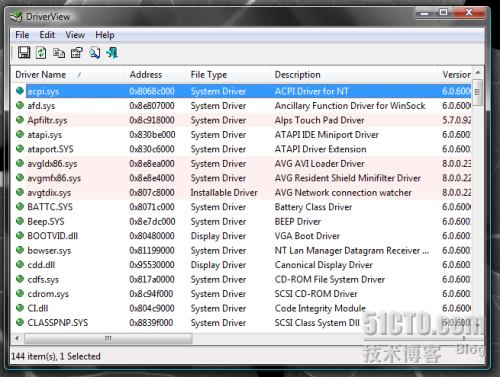The width and height of the screenshot is (500, 377).
Task: Open the File menu
Action: click(x=22, y=35)
